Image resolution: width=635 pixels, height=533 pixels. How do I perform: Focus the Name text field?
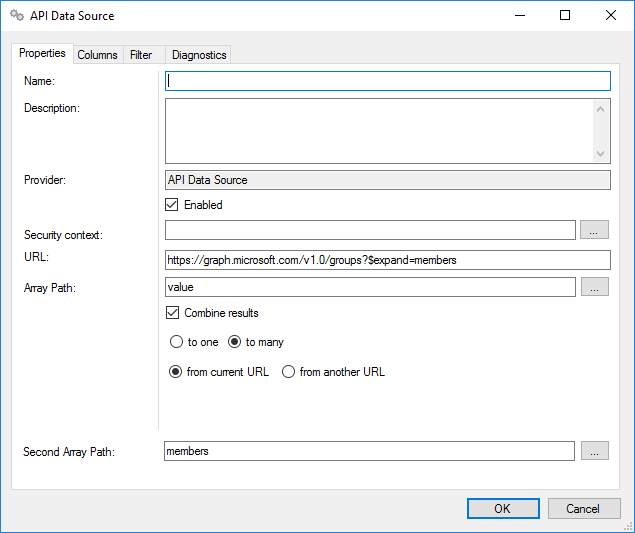pos(387,81)
